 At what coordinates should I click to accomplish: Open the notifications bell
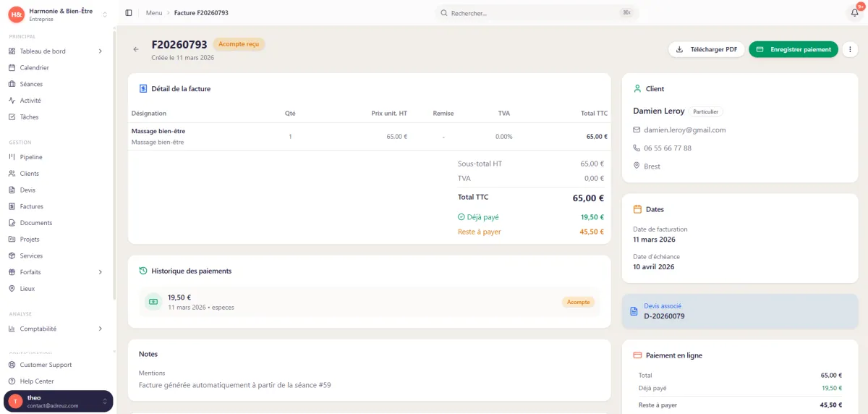pyautogui.click(x=854, y=13)
